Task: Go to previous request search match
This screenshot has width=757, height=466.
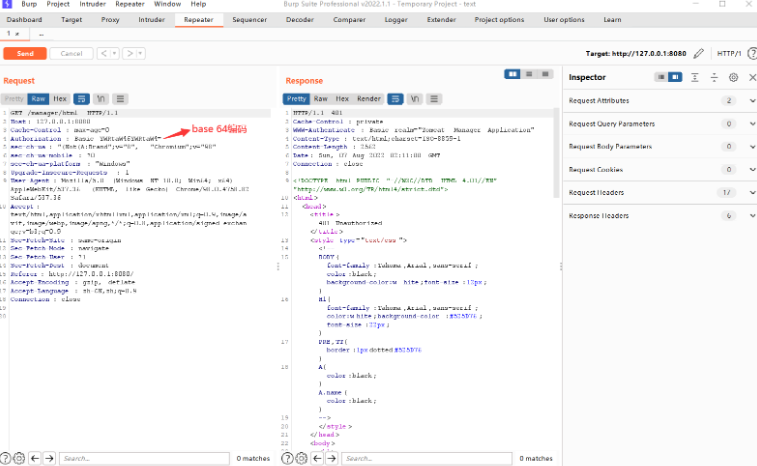Action: pos(35,458)
